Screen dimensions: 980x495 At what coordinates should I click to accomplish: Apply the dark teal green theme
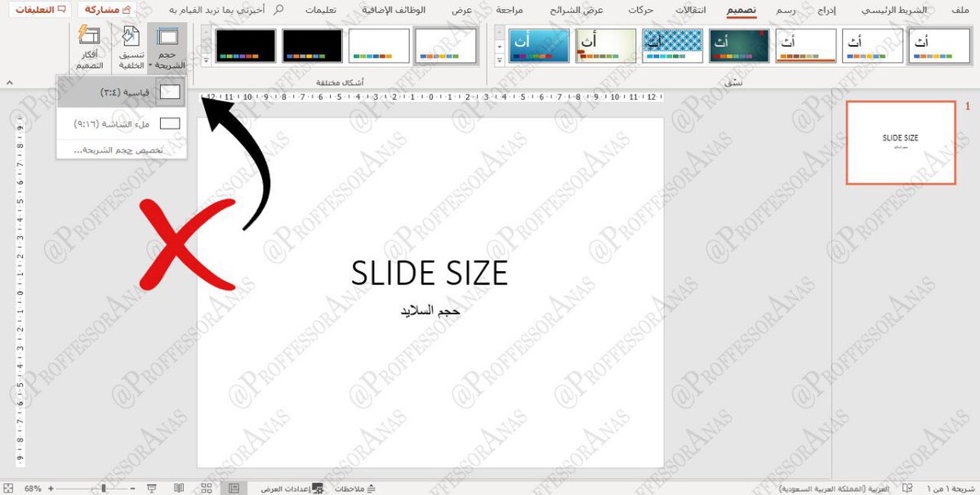click(739, 46)
